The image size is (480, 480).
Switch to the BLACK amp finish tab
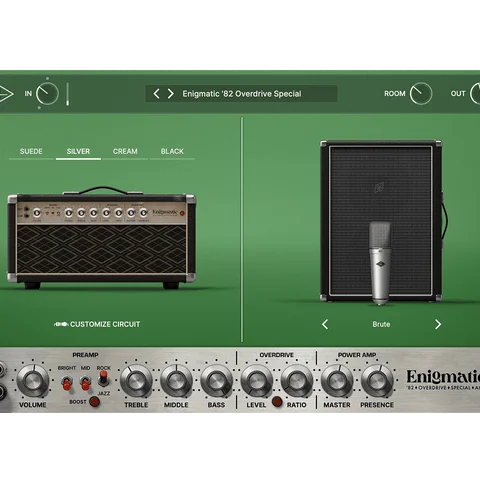click(172, 151)
